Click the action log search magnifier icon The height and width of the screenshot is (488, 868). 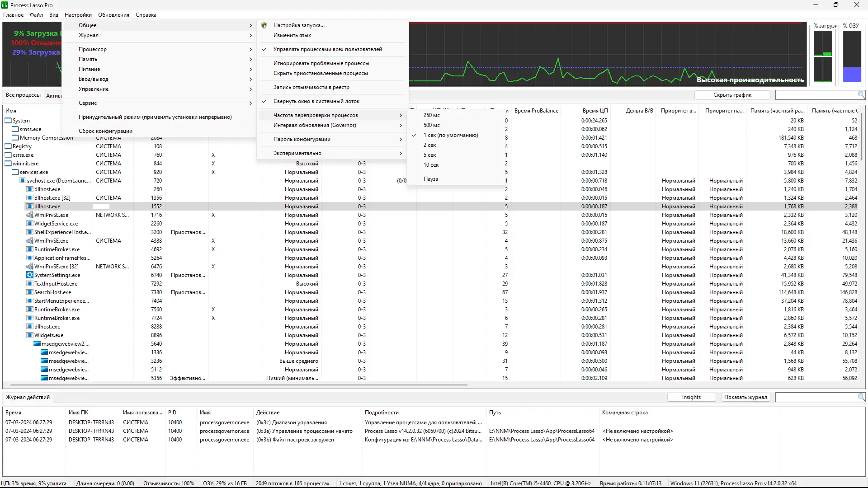click(x=861, y=397)
